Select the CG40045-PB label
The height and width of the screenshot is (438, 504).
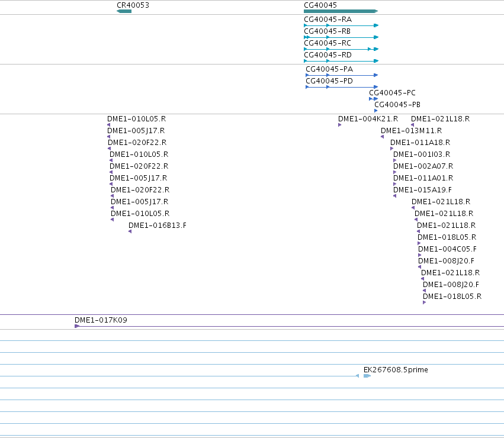tap(397, 105)
